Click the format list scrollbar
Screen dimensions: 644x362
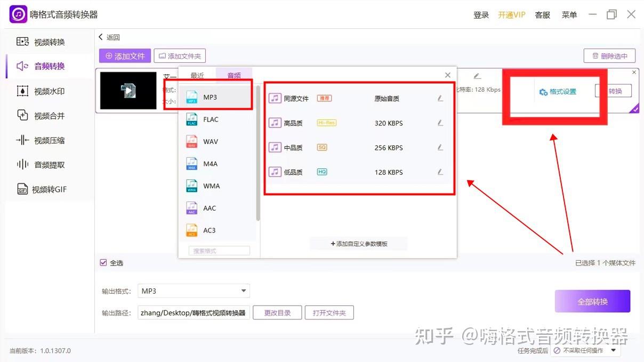258,153
